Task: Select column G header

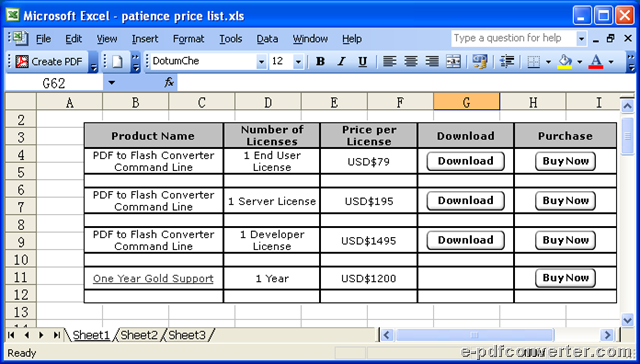Action: [x=467, y=102]
